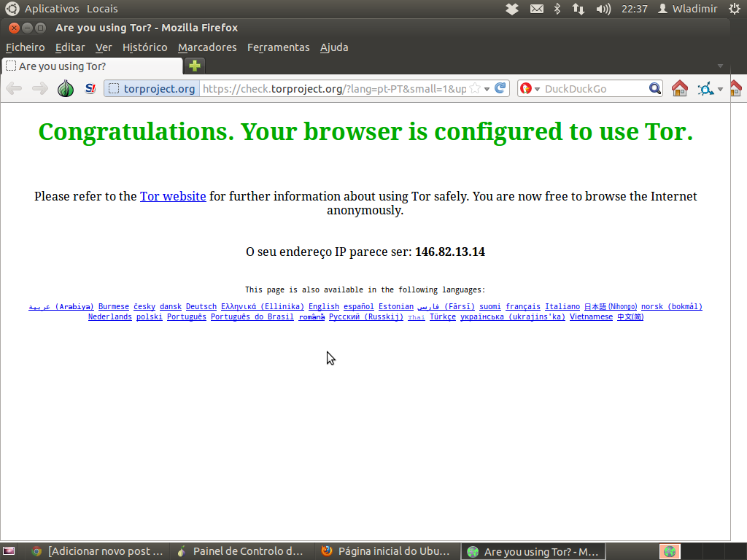Switch to '[Adicionar novo post ...' taskbar window
This screenshot has height=560, width=747.
98,551
